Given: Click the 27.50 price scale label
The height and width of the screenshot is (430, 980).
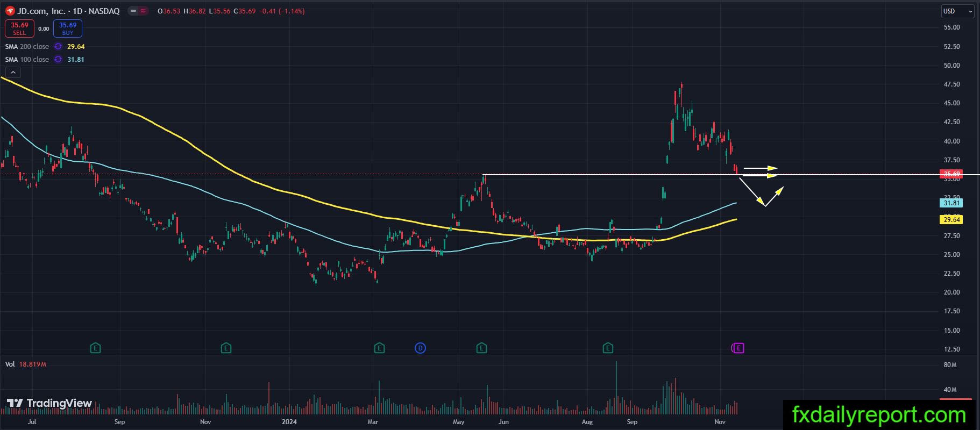Looking at the screenshot, I should point(951,236).
